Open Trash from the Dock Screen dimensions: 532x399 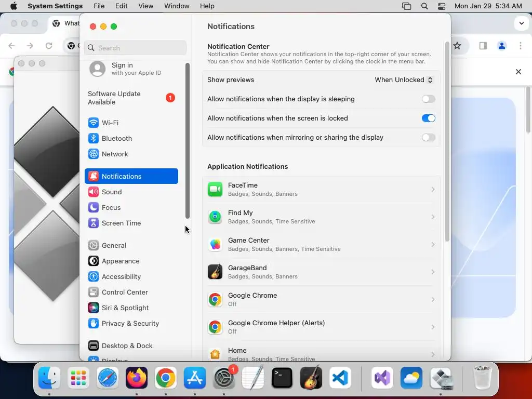(x=483, y=378)
